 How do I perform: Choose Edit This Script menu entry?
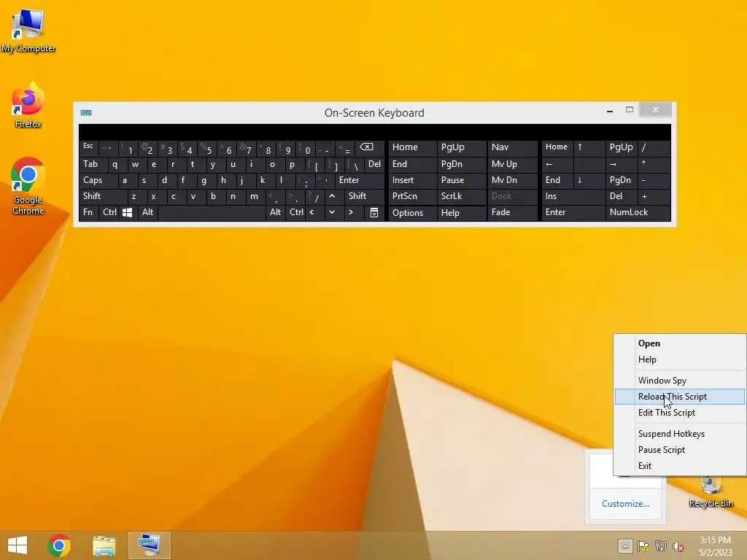[679, 413]
